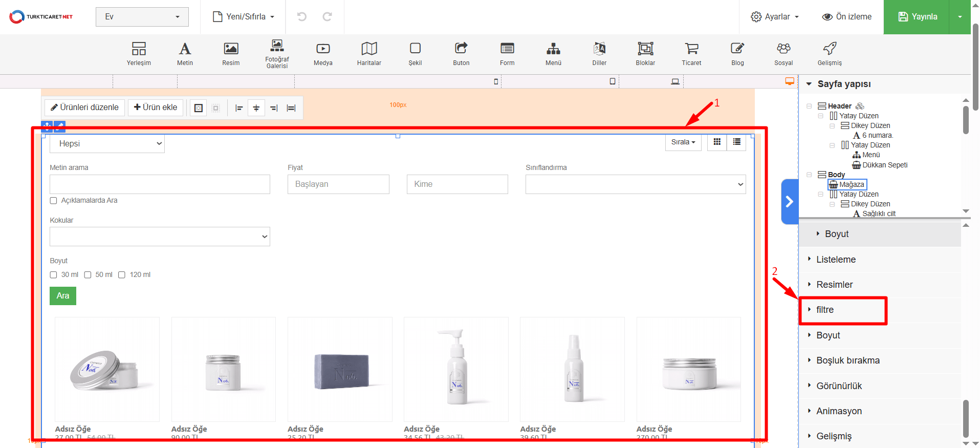Open the Ayarlar menu
980x448 pixels.
pyautogui.click(x=774, y=17)
